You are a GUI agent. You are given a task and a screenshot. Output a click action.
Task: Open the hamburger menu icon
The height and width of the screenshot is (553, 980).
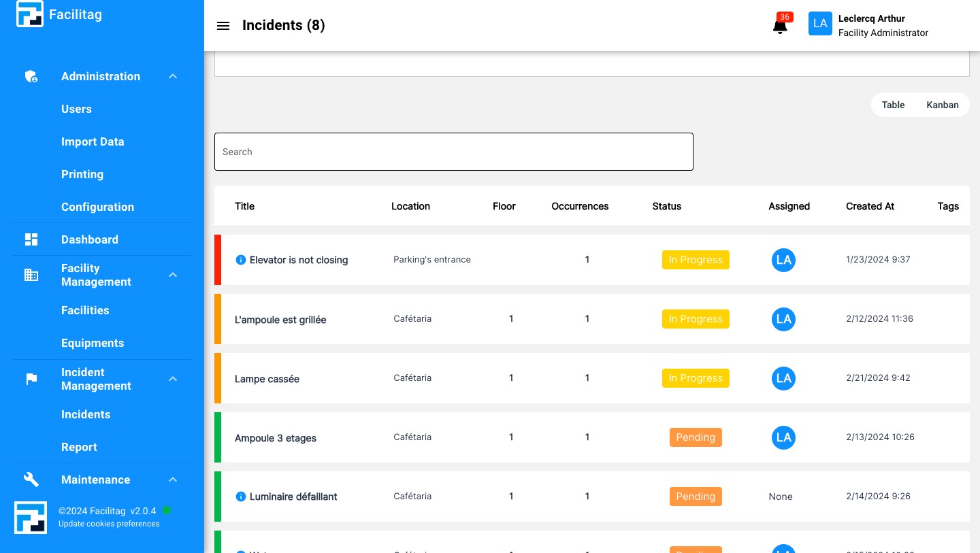point(223,26)
